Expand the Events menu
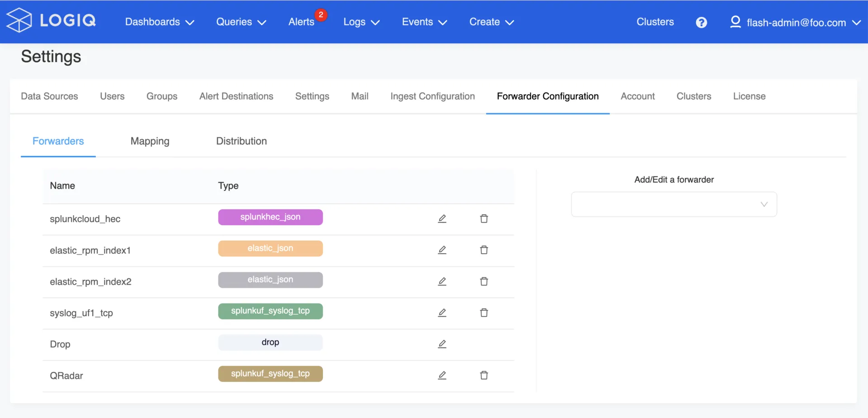 (424, 22)
